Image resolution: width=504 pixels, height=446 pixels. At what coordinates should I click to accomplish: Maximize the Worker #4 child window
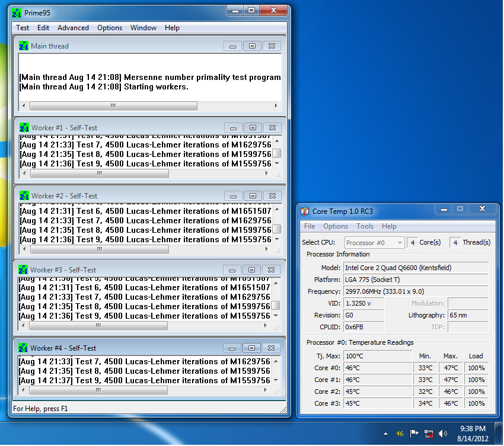point(251,348)
